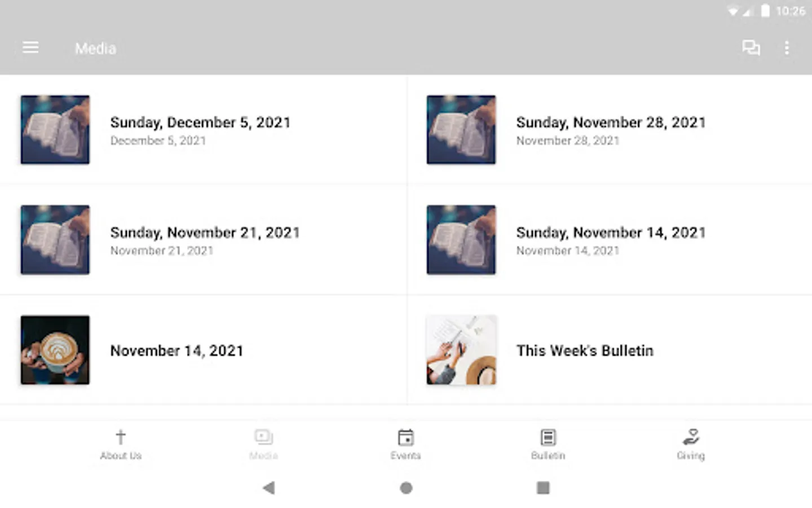This screenshot has width=812, height=508.
Task: Open the chat messages icon
Action: (x=751, y=48)
